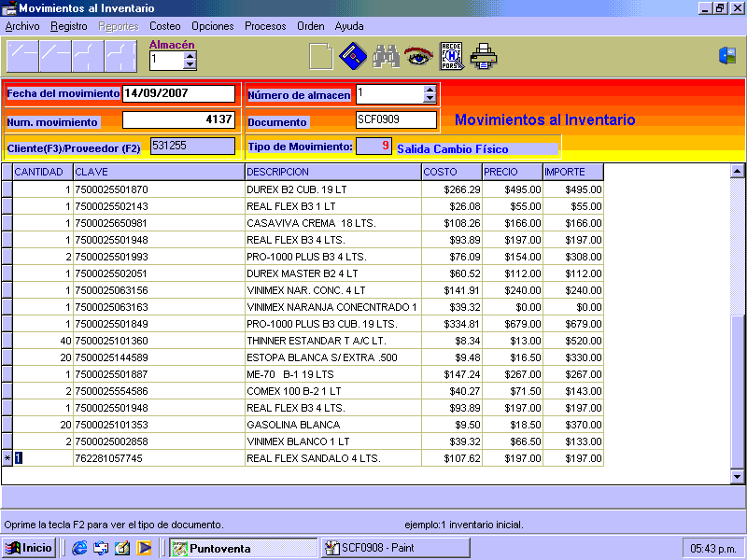The height and width of the screenshot is (560, 747).
Task: Open the Procesos menu
Action: tap(265, 26)
